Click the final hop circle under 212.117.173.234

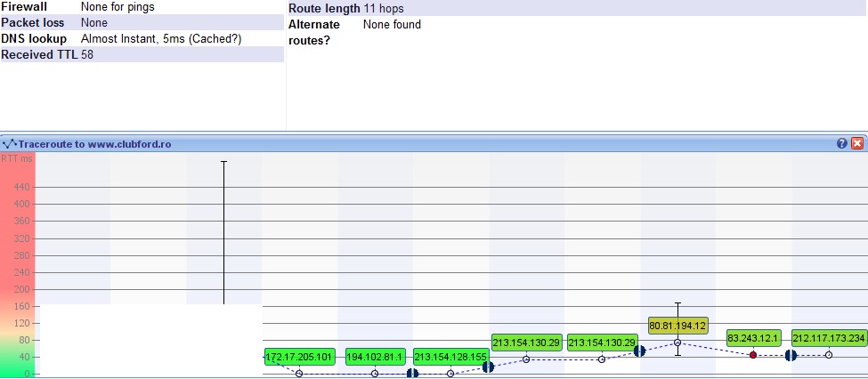829,355
